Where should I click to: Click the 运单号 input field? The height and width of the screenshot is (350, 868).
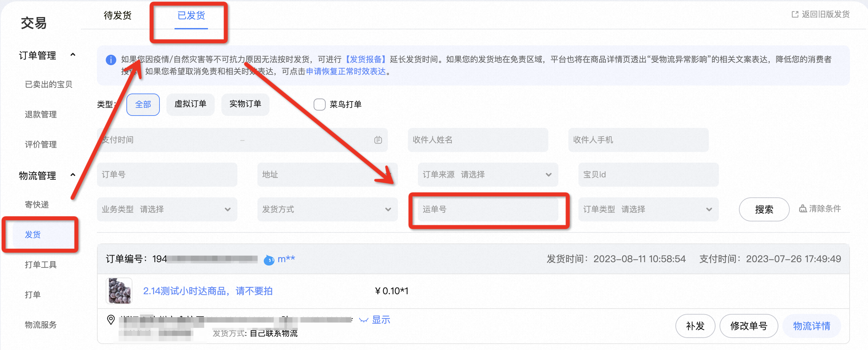coord(487,209)
